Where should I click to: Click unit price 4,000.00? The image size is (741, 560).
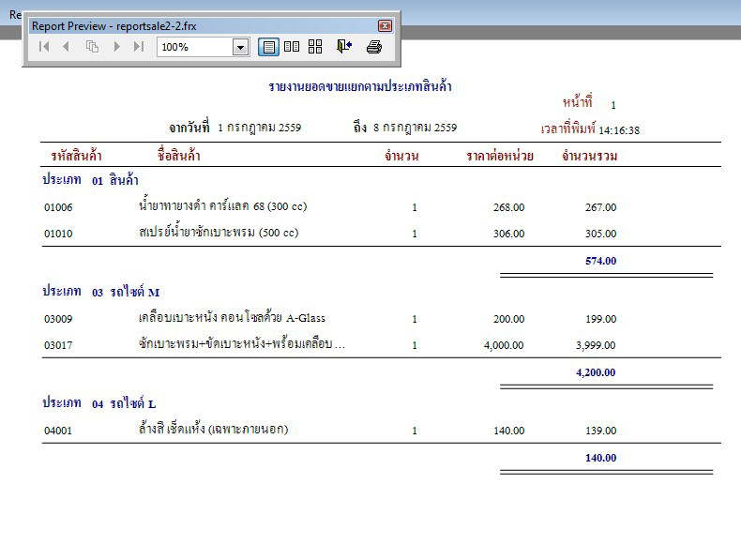point(504,345)
